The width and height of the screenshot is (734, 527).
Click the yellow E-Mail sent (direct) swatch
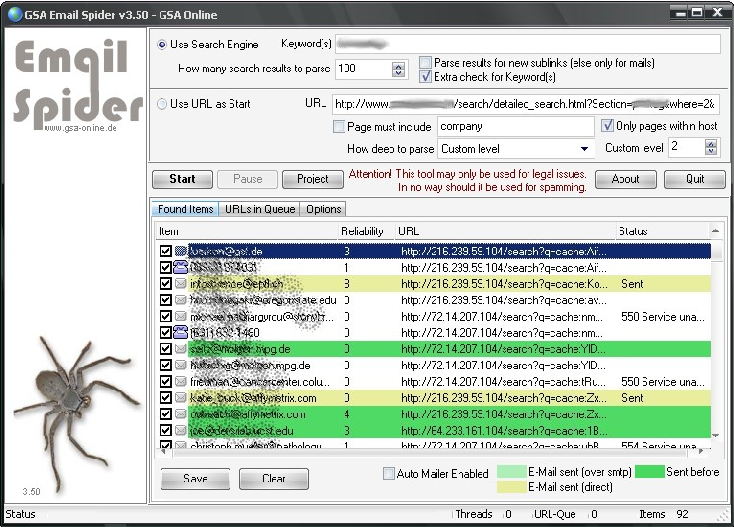click(x=511, y=487)
